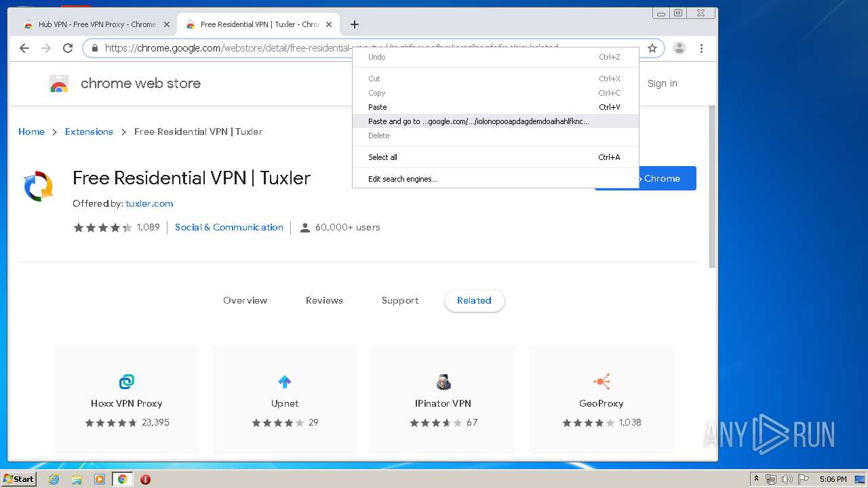Click the Upnet title
Image resolution: width=868 pixels, height=488 pixels.
click(285, 403)
